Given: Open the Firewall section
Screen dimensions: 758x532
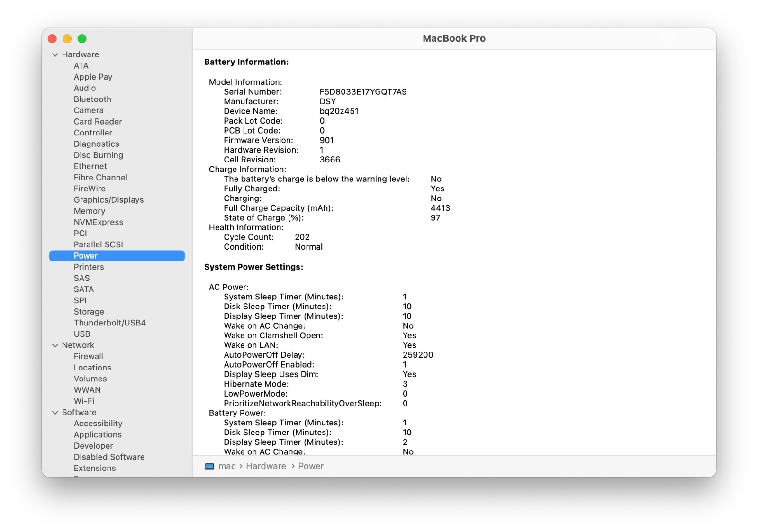Looking at the screenshot, I should click(x=89, y=357).
